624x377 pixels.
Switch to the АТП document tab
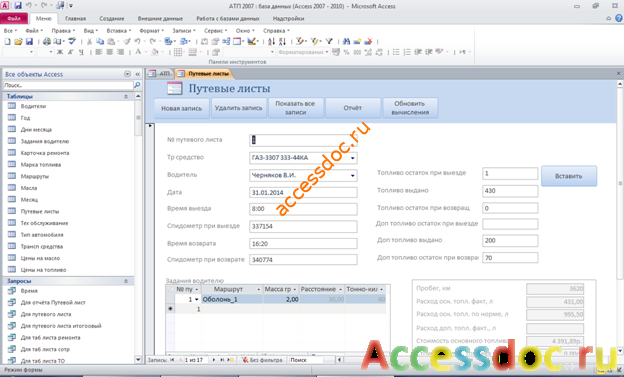(x=160, y=74)
